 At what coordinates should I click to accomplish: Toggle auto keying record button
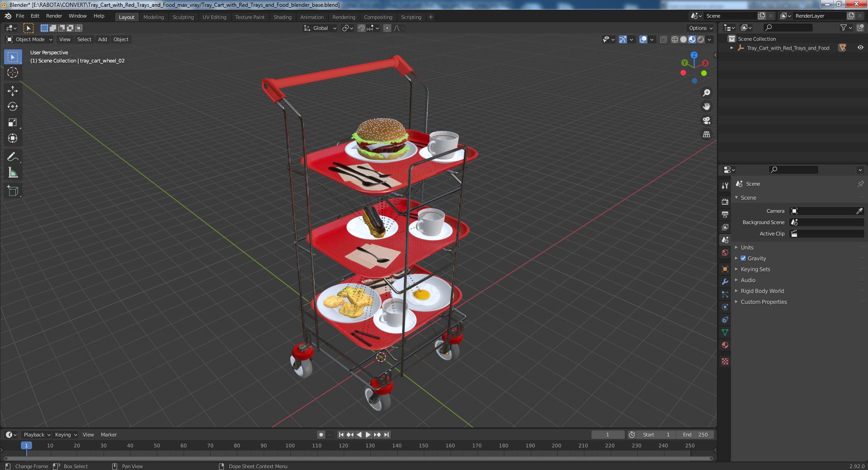321,435
